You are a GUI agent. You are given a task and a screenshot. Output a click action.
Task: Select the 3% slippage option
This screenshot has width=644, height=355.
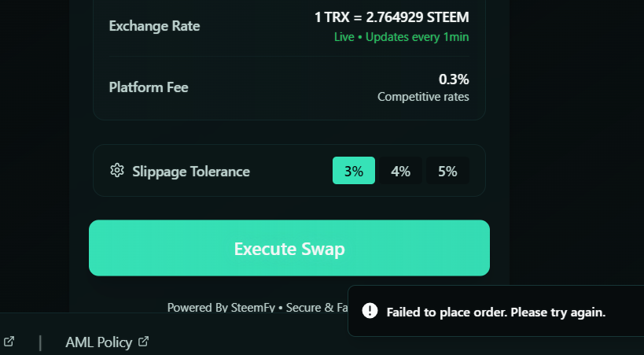click(x=354, y=171)
